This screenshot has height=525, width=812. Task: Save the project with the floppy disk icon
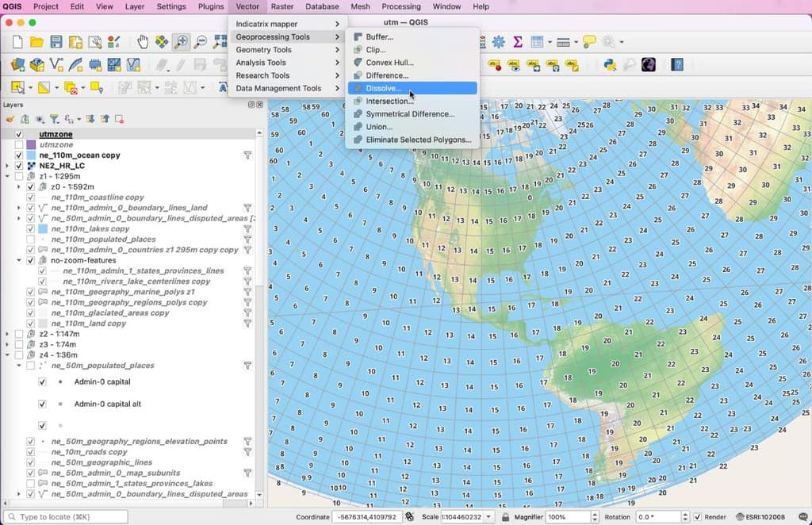click(x=56, y=42)
